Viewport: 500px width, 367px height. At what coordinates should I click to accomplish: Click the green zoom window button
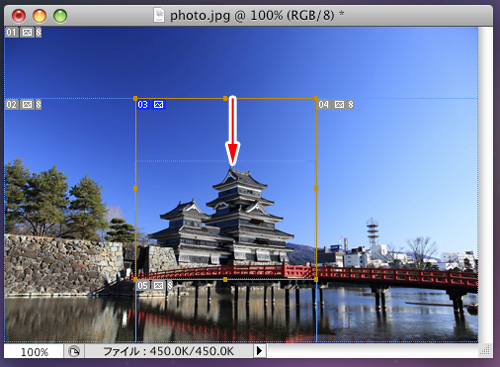click(60, 16)
